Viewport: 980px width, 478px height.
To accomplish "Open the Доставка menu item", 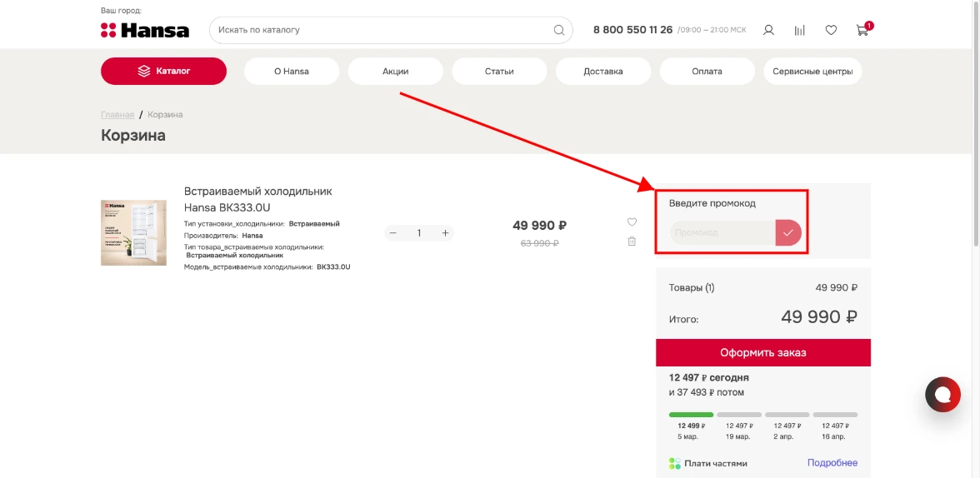I will click(603, 72).
